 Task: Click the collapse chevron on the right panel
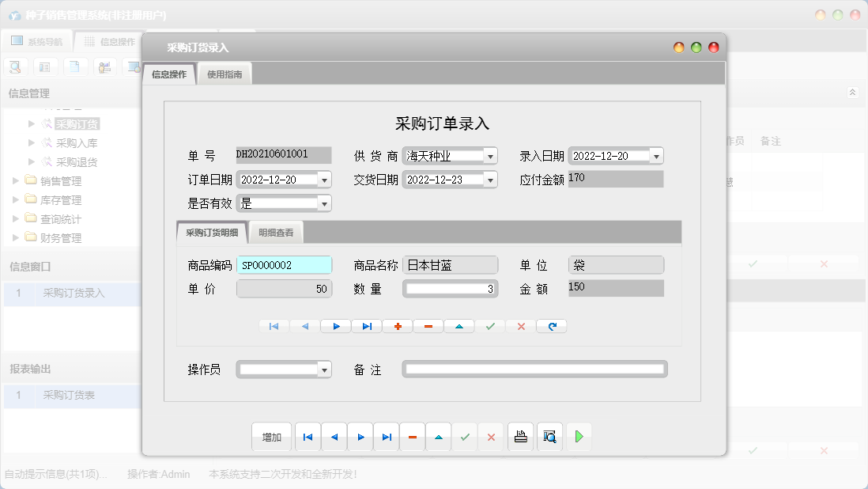point(852,92)
